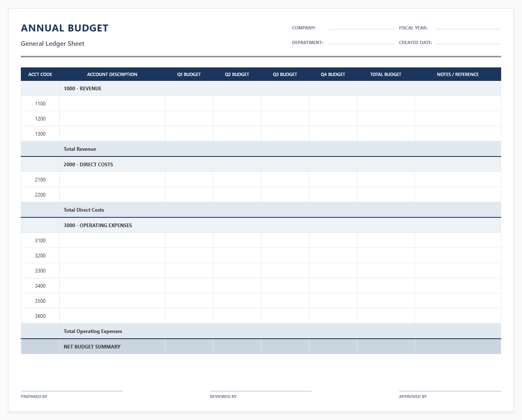Select the ANNUAL BUDGET title
The height and width of the screenshot is (420, 522).
[65, 28]
